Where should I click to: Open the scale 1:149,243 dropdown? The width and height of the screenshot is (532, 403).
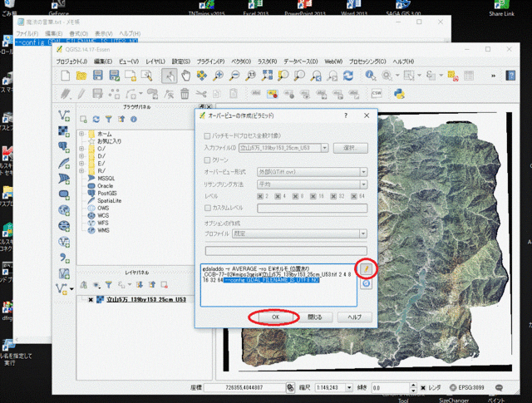(349, 387)
